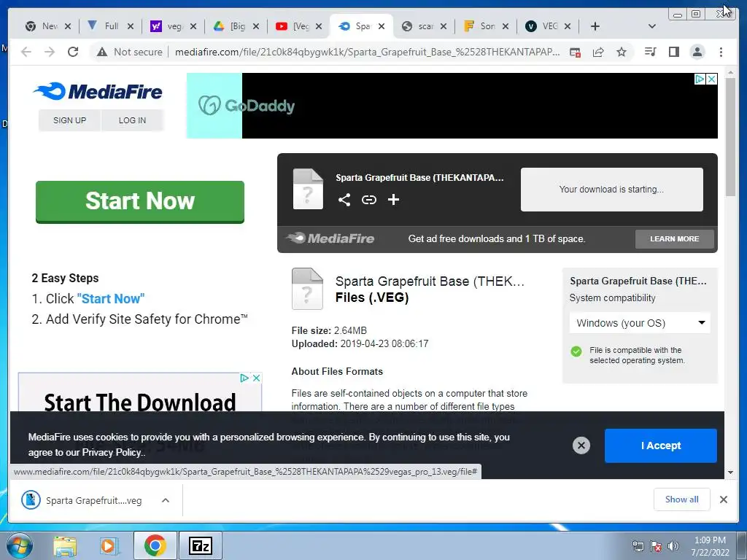747x560 pixels.
Task: Accept cookies with I Accept
Action: point(661,446)
